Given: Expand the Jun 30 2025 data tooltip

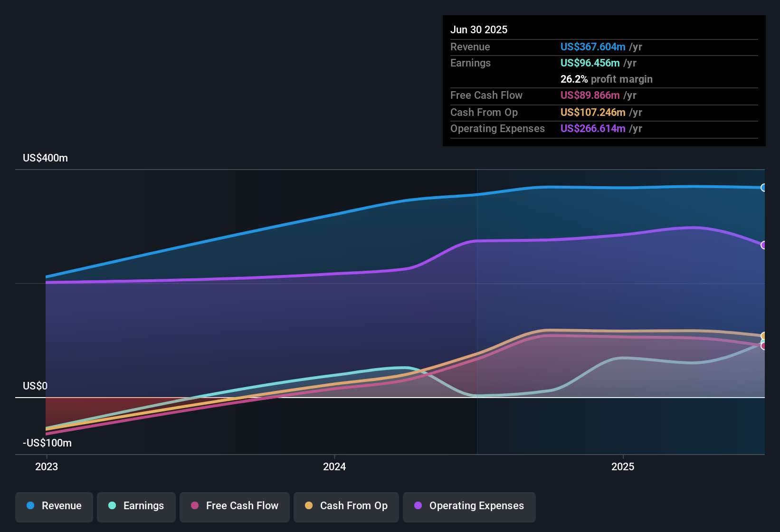Looking at the screenshot, I should [x=479, y=29].
